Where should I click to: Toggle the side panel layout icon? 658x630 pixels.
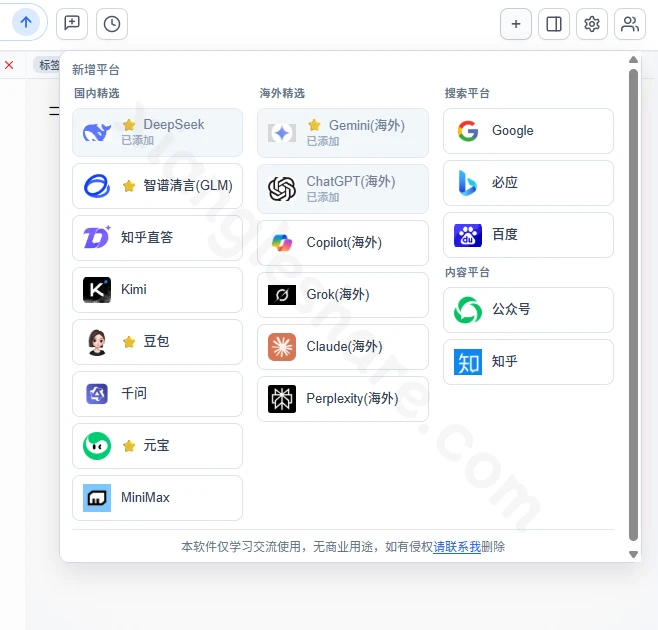point(554,24)
